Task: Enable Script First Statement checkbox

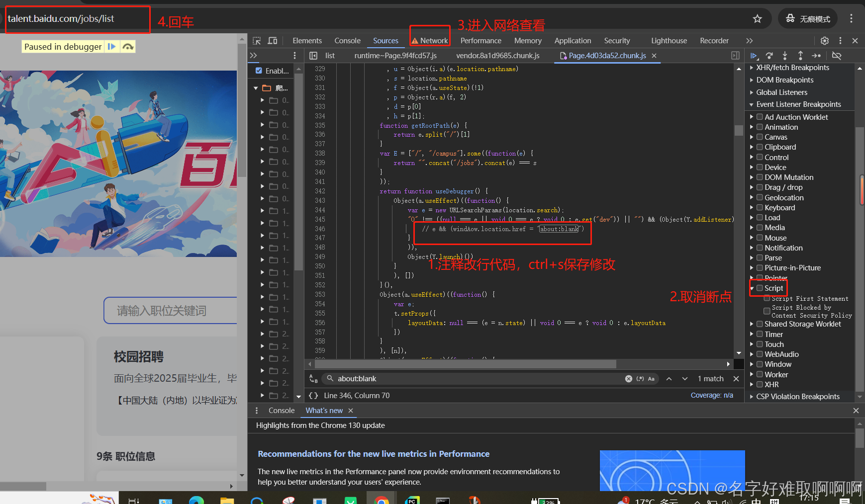Action: coord(767,299)
